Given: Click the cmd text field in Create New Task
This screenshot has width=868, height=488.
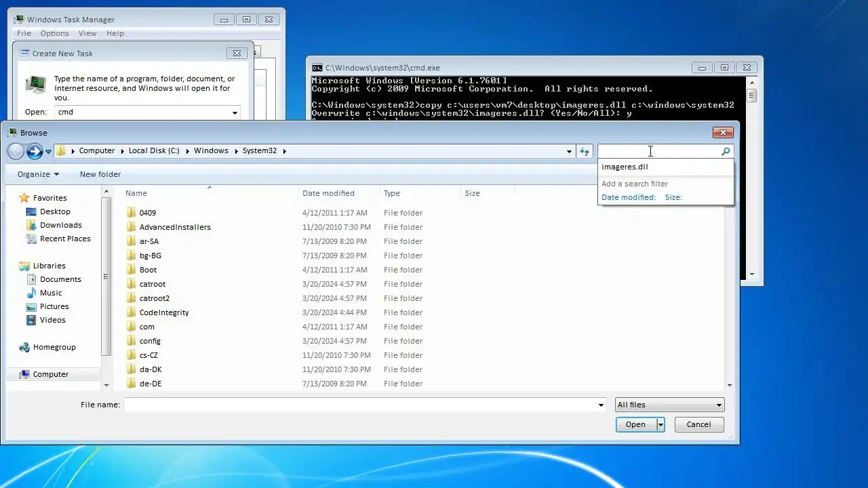Looking at the screenshot, I should 142,112.
